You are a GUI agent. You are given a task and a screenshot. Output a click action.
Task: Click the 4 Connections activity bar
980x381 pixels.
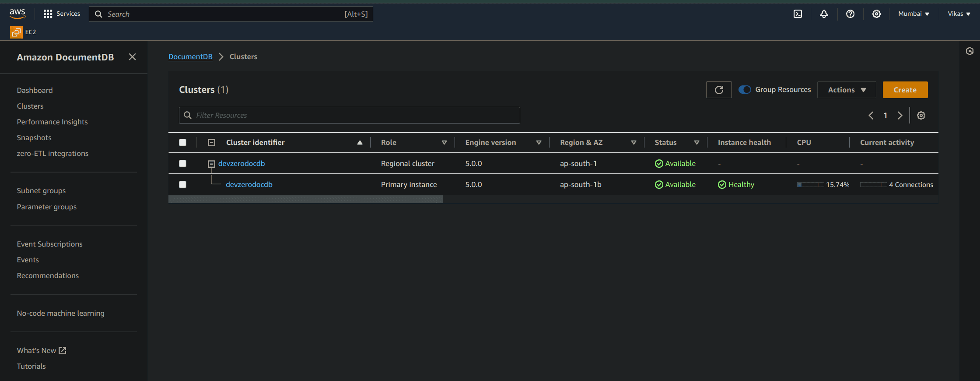click(x=873, y=184)
